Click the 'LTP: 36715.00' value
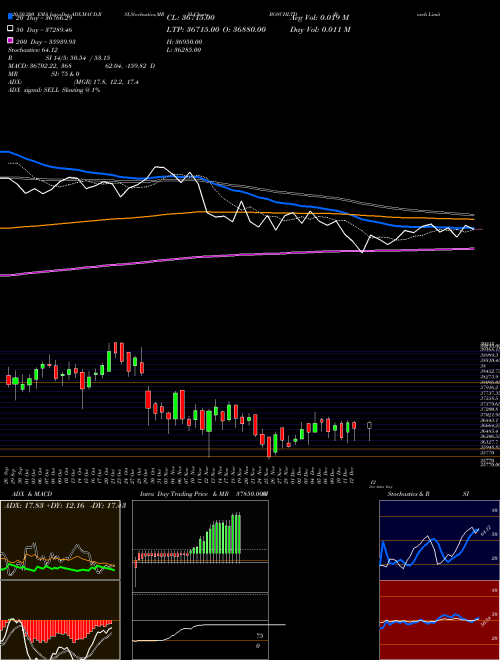This screenshot has height=660, width=500. [194, 30]
